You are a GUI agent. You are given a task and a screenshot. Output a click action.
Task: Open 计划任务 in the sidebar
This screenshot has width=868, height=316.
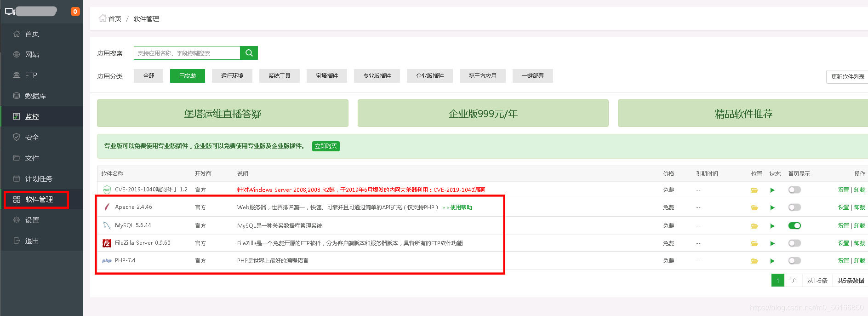[x=41, y=178]
